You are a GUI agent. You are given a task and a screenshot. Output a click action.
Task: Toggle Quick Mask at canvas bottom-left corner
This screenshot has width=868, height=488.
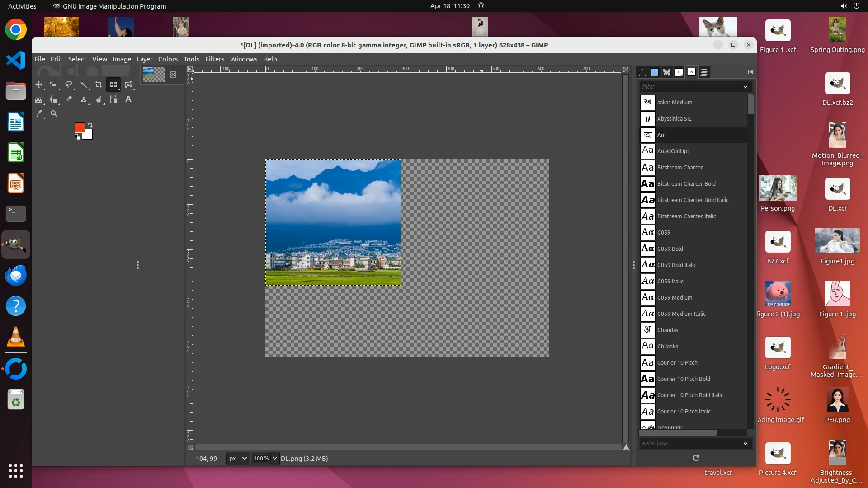pos(190,447)
